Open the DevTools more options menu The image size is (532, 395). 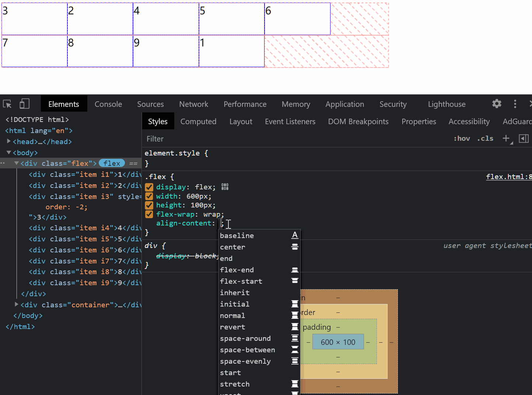pyautogui.click(x=515, y=104)
